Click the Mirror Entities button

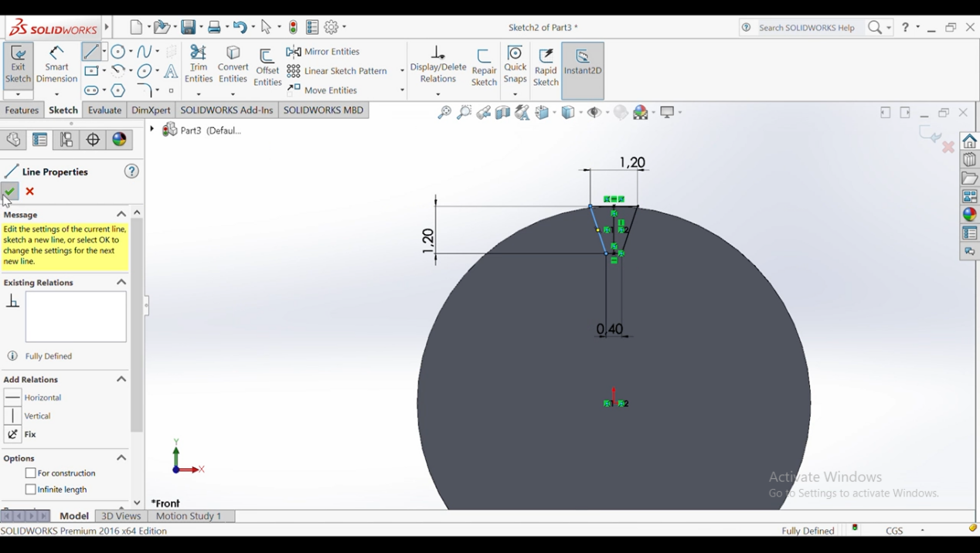click(323, 52)
